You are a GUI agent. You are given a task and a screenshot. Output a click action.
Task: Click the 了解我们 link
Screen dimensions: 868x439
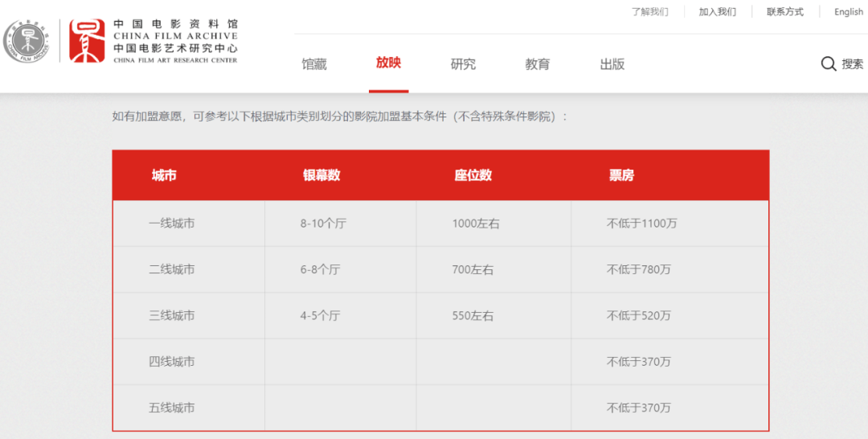(x=649, y=12)
